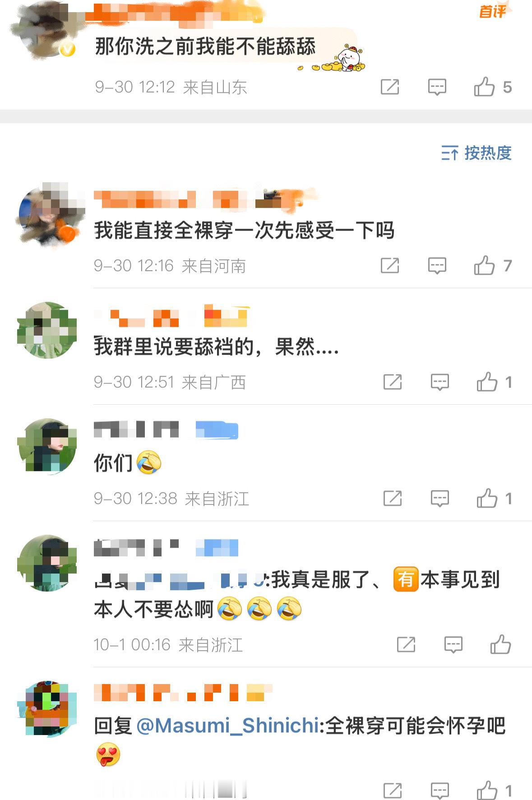The image size is (532, 800).
Task: Thumbs up the 10-1 00:16 comment
Action: (500, 644)
